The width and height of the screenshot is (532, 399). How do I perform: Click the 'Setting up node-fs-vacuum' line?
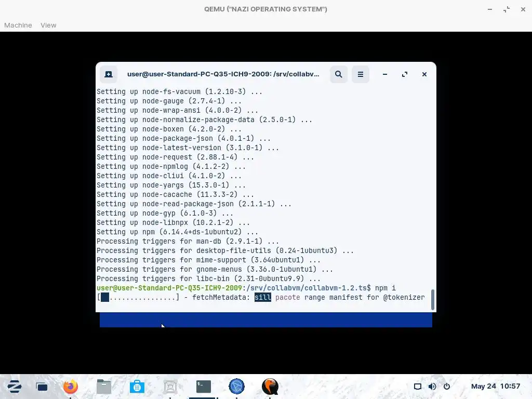[x=179, y=91]
